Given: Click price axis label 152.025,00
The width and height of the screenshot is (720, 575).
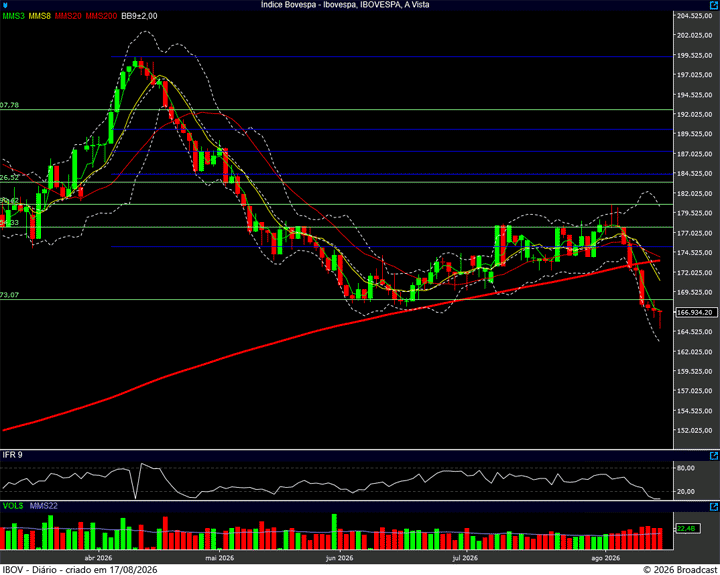Looking at the screenshot, I should [x=695, y=430].
